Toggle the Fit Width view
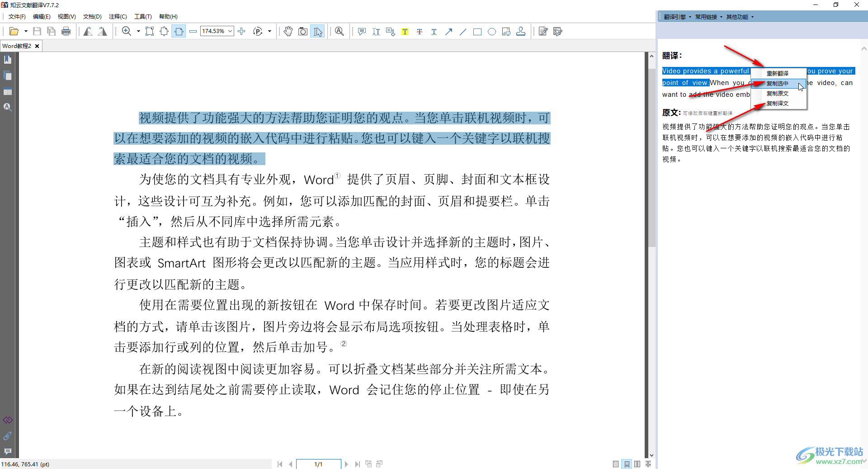This screenshot has height=469, width=868. [179, 32]
